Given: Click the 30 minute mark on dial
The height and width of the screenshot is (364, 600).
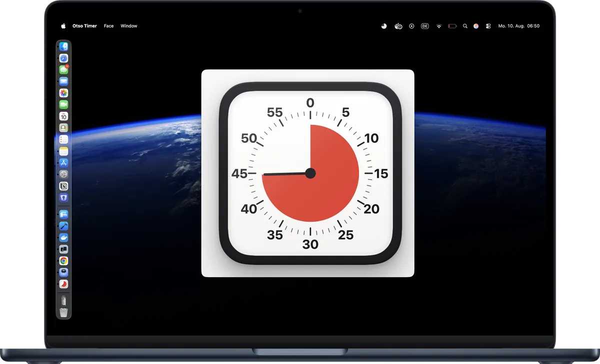Looking at the screenshot, I should click(310, 244).
